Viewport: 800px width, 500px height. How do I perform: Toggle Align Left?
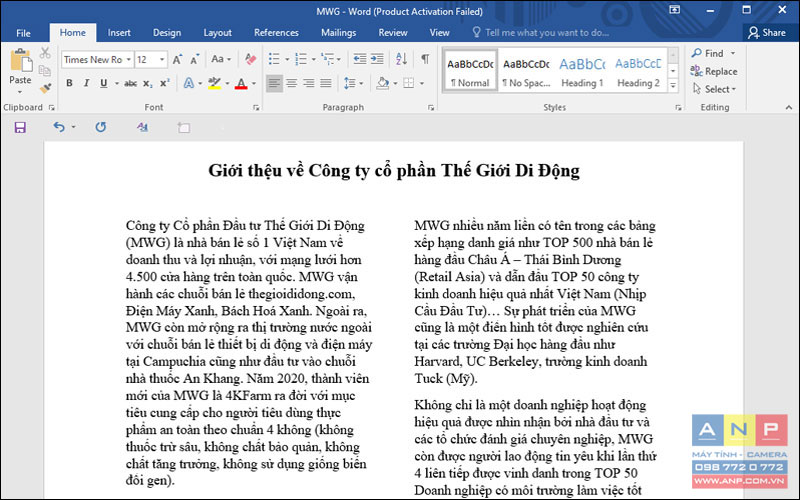[274, 83]
